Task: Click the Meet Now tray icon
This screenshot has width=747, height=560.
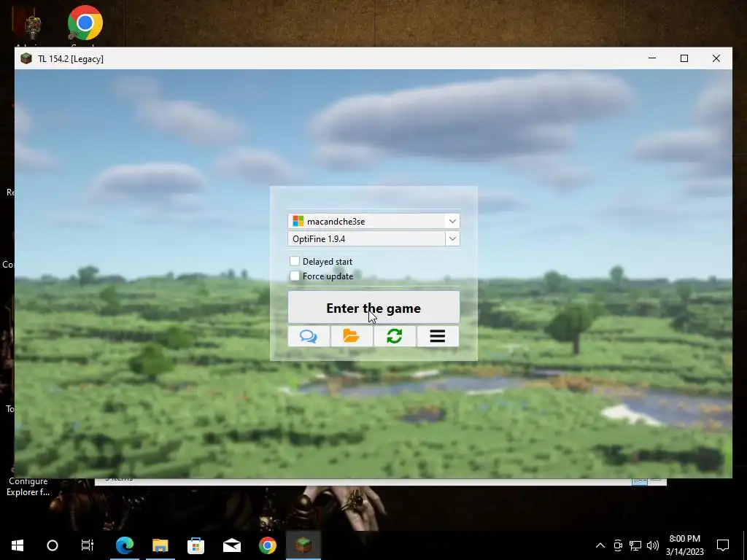Action: click(618, 545)
